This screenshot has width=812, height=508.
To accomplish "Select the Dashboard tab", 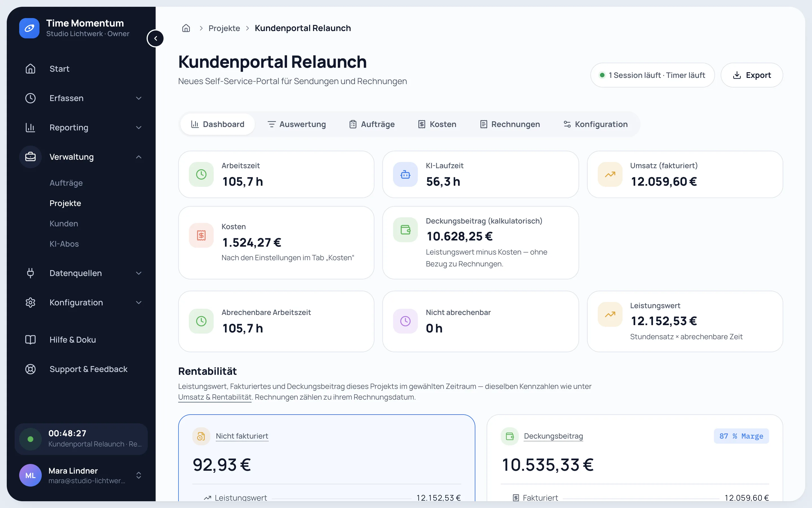I will click(x=217, y=124).
